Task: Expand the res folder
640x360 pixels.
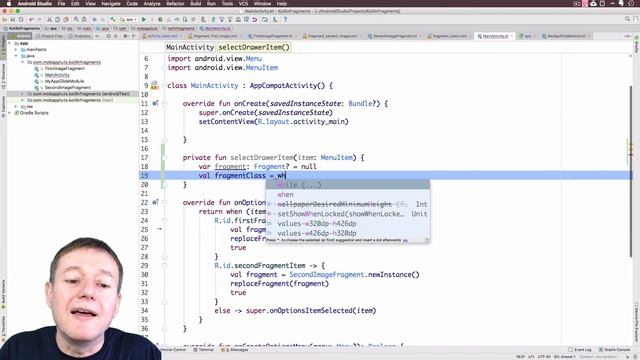Action: (16, 107)
